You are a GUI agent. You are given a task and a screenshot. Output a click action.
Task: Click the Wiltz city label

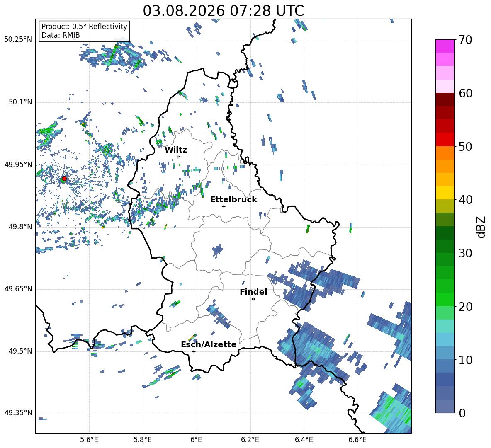click(176, 150)
